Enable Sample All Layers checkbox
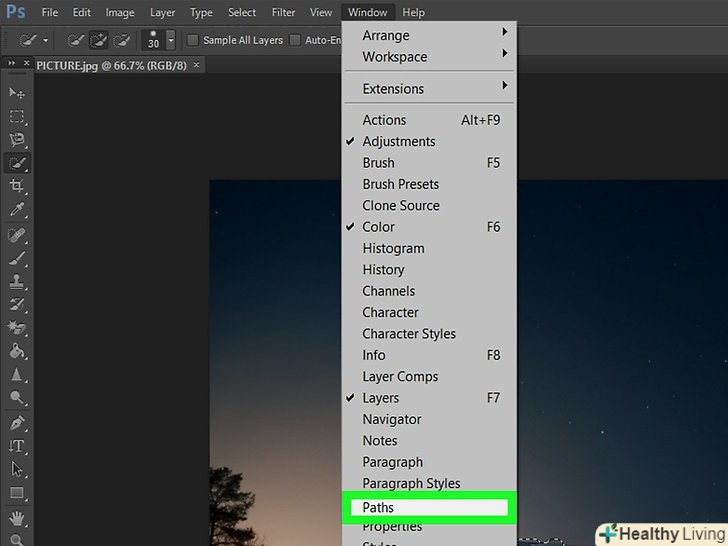This screenshot has height=546, width=728. coord(193,40)
